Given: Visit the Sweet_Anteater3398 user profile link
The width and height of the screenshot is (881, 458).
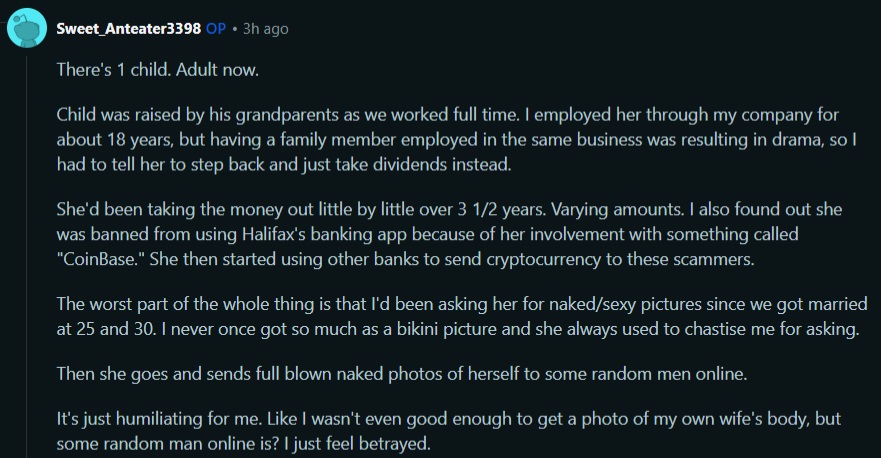Looking at the screenshot, I should (x=129, y=29).
